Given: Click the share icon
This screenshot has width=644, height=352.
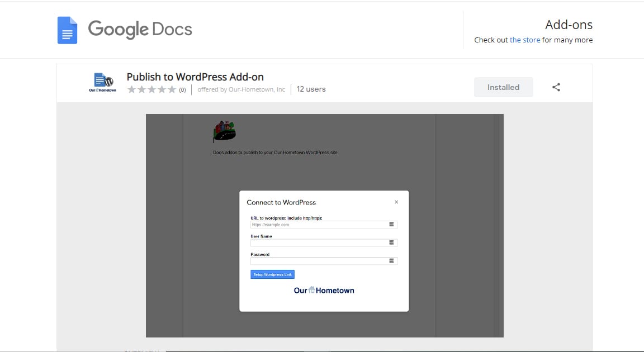Looking at the screenshot, I should pos(556,87).
